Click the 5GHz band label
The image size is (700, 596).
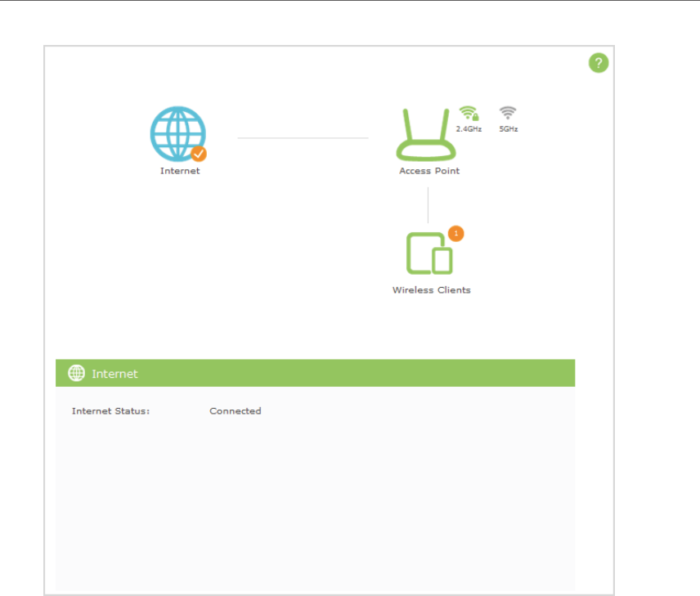click(x=509, y=129)
